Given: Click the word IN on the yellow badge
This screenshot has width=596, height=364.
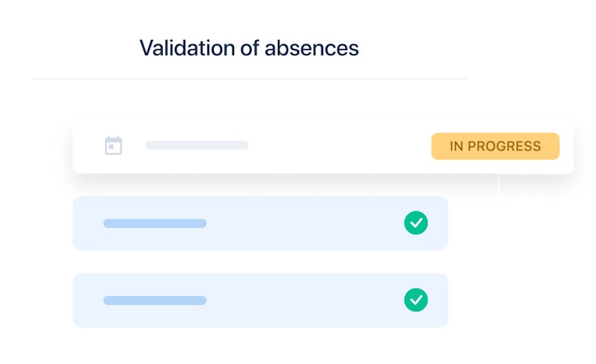Looking at the screenshot, I should (457, 146).
